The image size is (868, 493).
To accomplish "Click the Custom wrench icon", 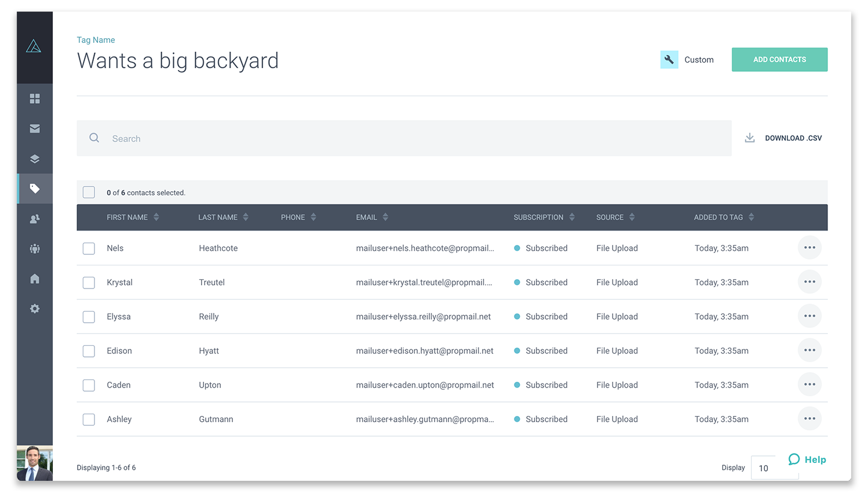I will tap(669, 60).
